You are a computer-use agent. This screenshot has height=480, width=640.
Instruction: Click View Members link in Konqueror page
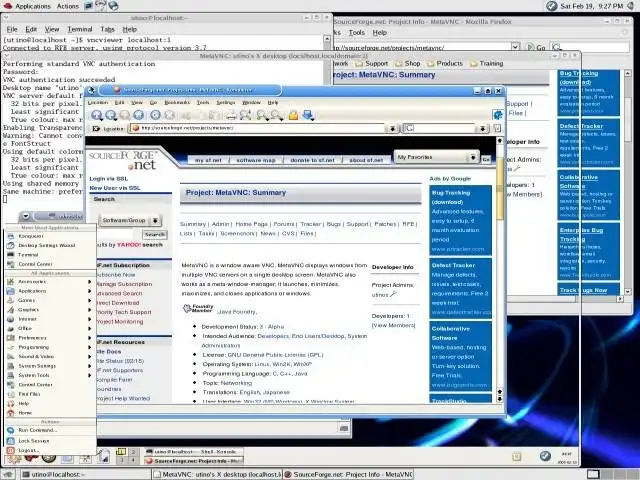click(x=393, y=326)
